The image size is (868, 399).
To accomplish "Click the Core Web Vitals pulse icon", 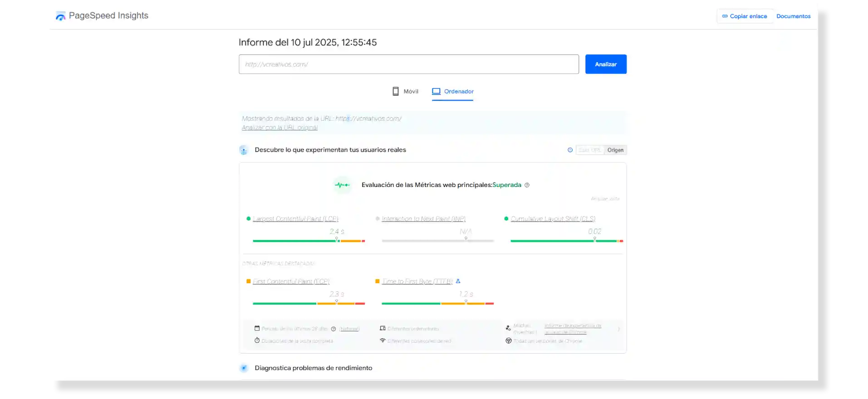I will coord(342,185).
